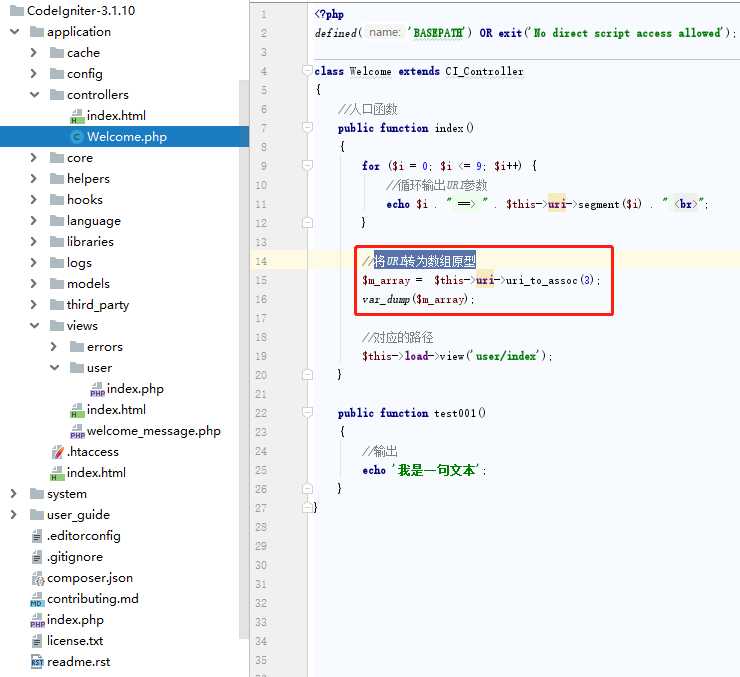Click the .htaccess file icon
Viewport: 740px width, 677px height.
58,452
